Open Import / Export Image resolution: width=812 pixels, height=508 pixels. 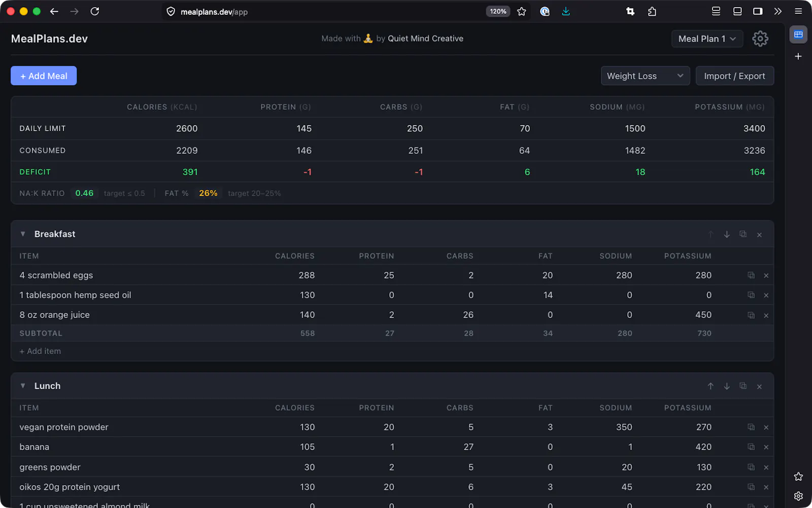(734, 76)
